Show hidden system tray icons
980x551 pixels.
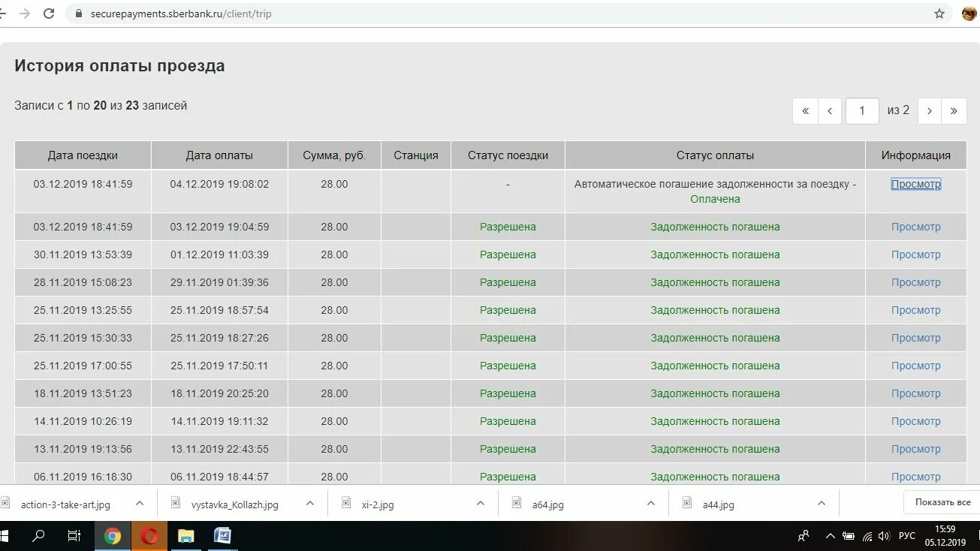click(x=830, y=536)
